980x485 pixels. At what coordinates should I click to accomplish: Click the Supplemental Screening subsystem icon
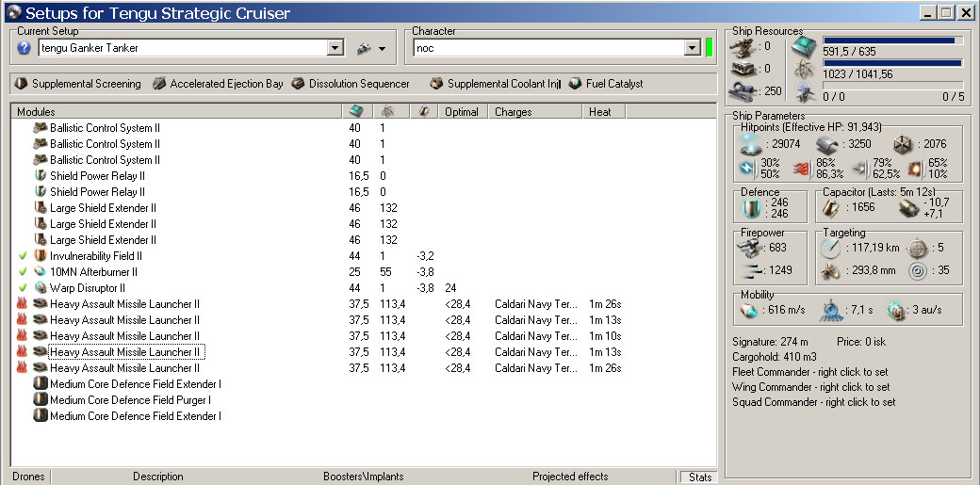(x=22, y=84)
